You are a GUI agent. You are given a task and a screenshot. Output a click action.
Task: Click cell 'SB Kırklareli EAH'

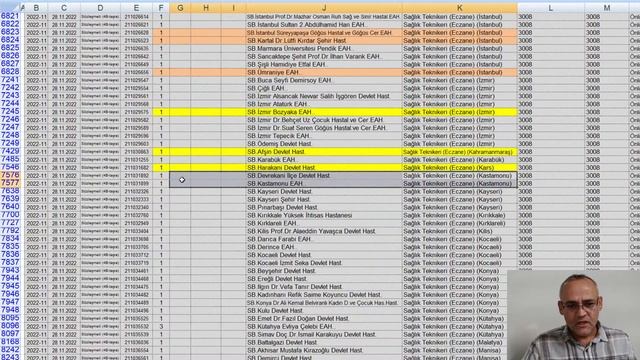324,223
